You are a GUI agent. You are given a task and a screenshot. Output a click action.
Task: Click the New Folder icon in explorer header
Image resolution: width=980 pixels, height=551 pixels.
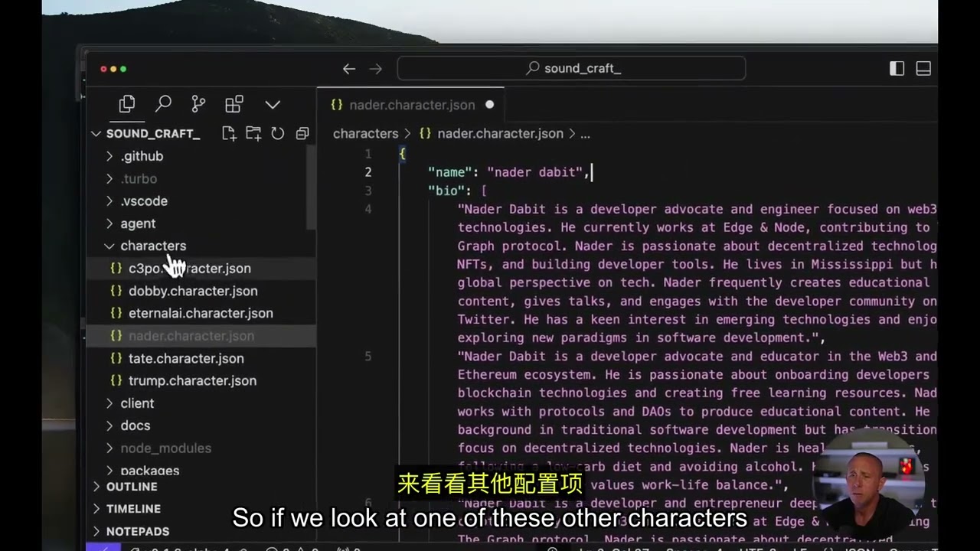(253, 133)
